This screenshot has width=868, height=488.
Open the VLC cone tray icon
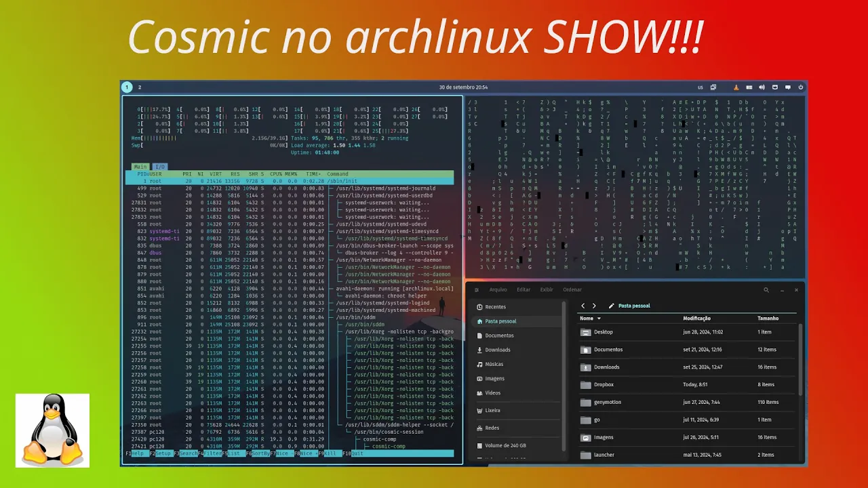pos(736,87)
